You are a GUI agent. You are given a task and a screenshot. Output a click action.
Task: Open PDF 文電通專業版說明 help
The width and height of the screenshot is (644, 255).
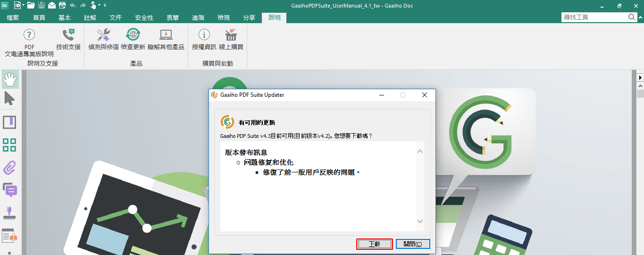point(29,43)
